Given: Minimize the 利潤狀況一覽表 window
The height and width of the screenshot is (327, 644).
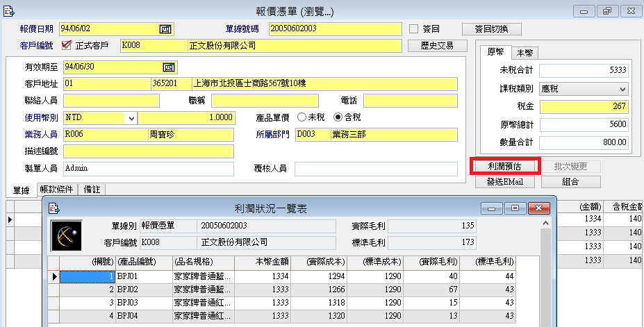Looking at the screenshot, I should [x=494, y=208].
